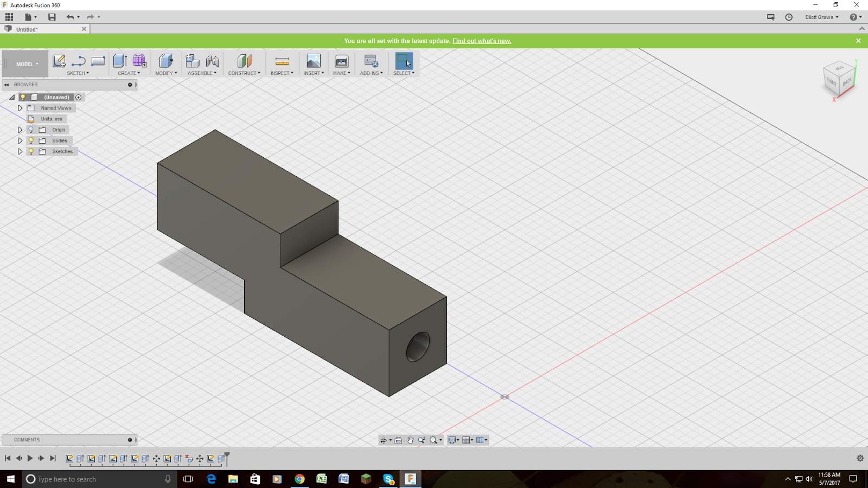
Task: Toggle visibility lightbulb of (Unsaved) component
Action: point(23,97)
